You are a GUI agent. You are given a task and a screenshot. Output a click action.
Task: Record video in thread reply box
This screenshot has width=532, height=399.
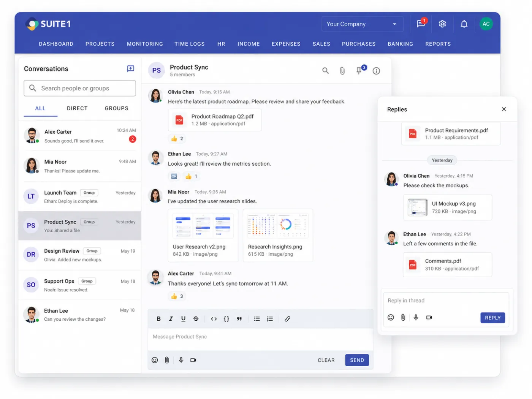[x=429, y=318]
